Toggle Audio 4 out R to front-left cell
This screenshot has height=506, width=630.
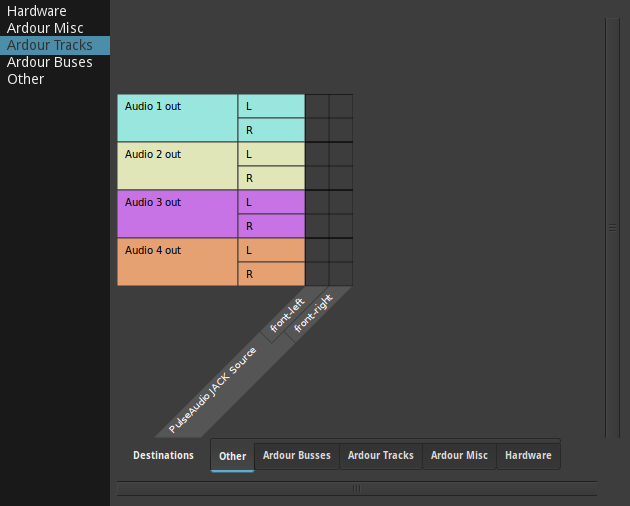pyautogui.click(x=317, y=274)
